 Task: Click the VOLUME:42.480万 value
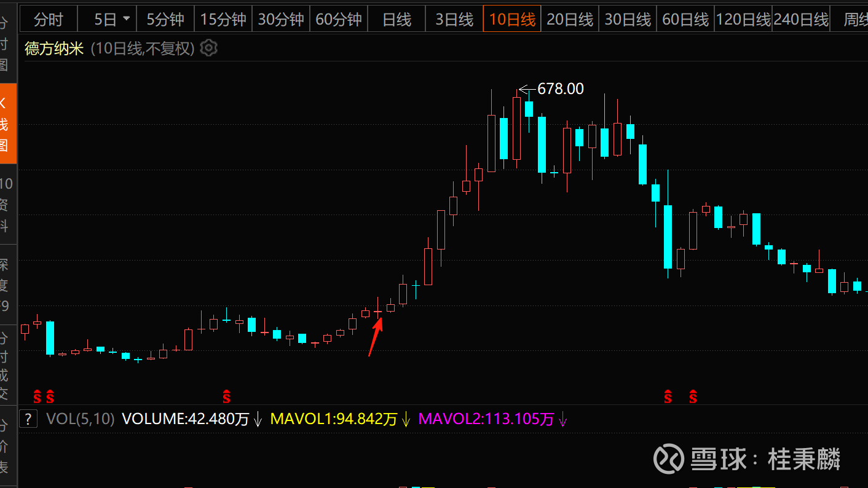pos(186,419)
